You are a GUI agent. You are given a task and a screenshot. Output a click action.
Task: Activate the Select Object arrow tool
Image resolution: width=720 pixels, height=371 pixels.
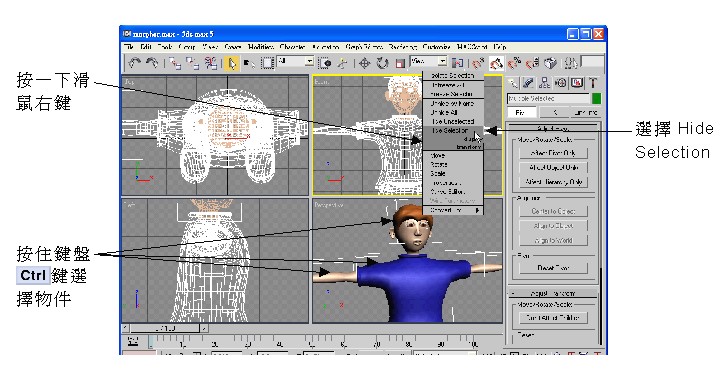(232, 63)
